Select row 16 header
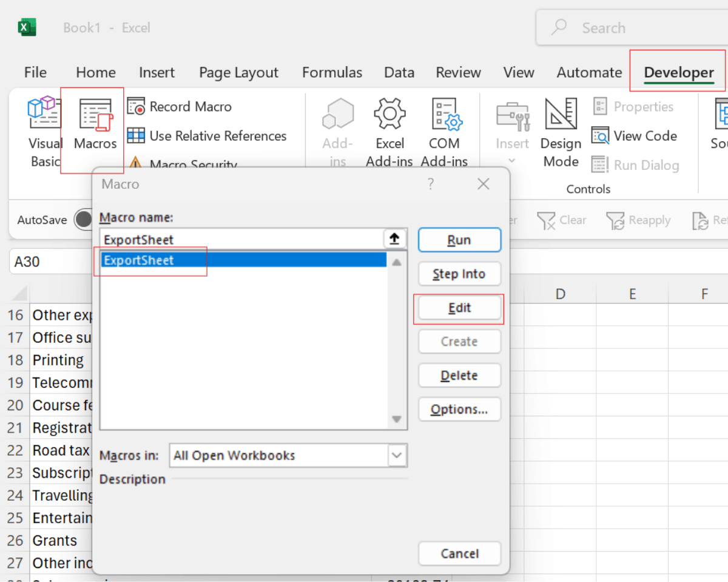This screenshot has height=582, width=728. click(x=15, y=315)
